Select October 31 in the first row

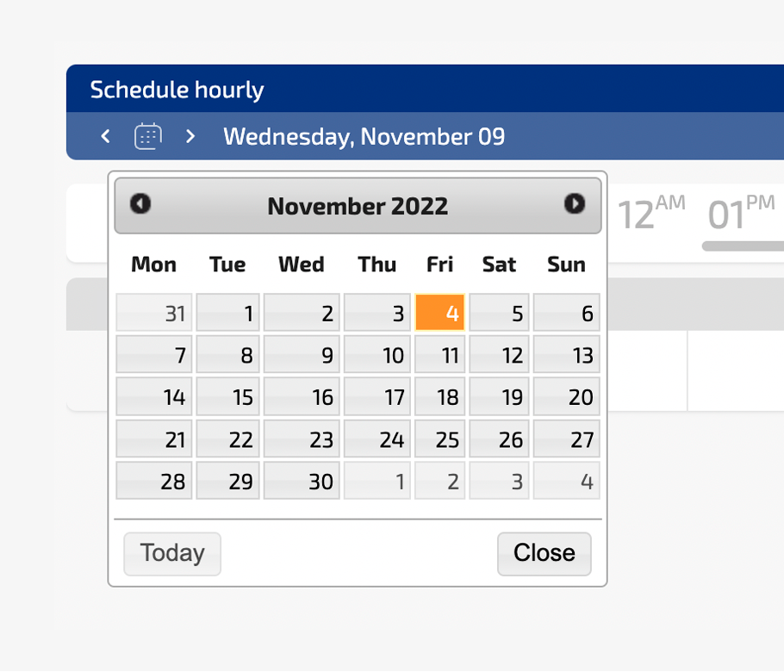click(154, 313)
